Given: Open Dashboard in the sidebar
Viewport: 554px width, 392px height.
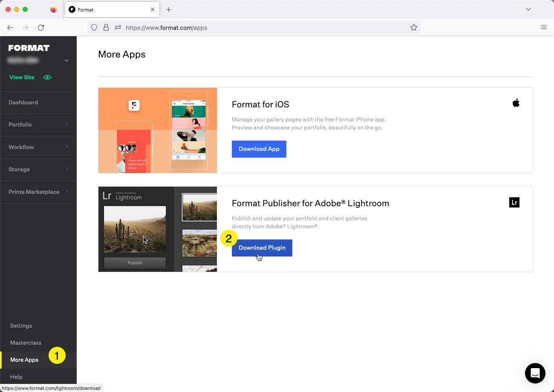Looking at the screenshot, I should [38, 103].
